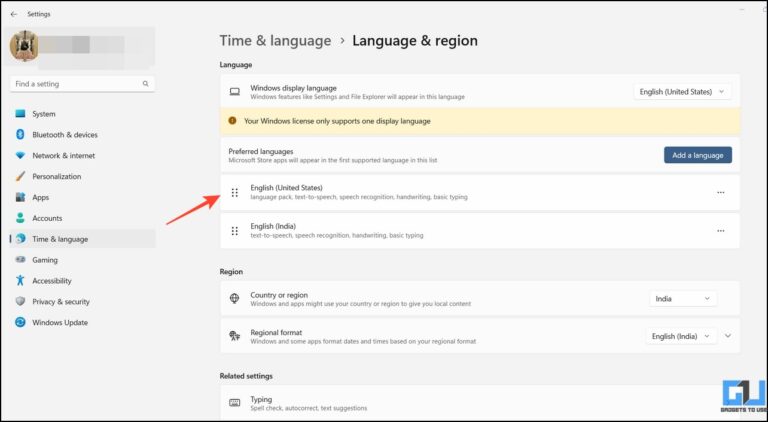Click the drag handle for English (United States)

click(x=234, y=192)
